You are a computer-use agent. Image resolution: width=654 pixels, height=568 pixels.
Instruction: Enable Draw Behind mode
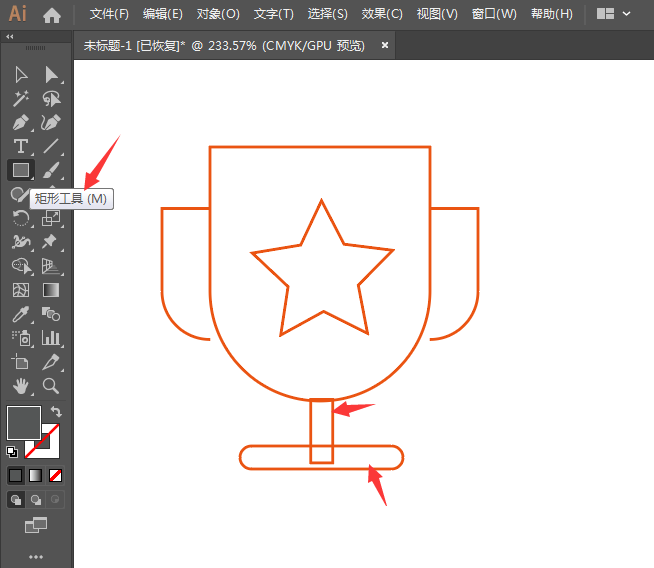coord(36,499)
